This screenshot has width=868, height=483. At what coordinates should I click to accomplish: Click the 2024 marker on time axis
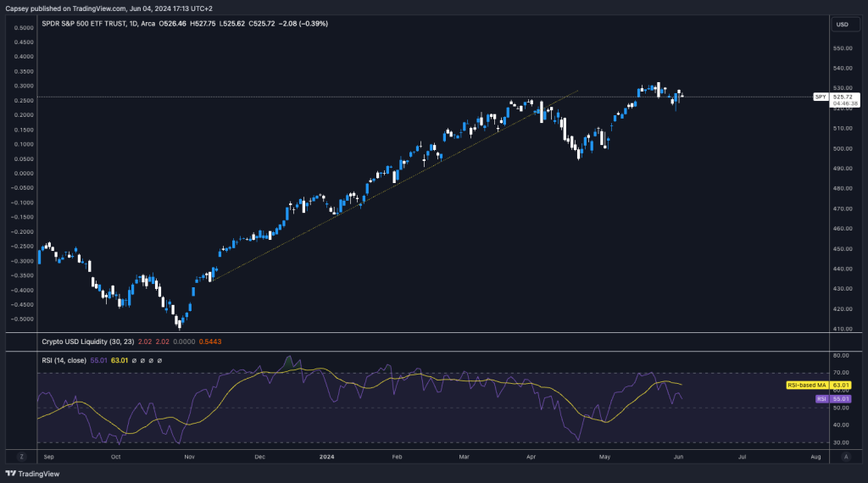pyautogui.click(x=325, y=456)
